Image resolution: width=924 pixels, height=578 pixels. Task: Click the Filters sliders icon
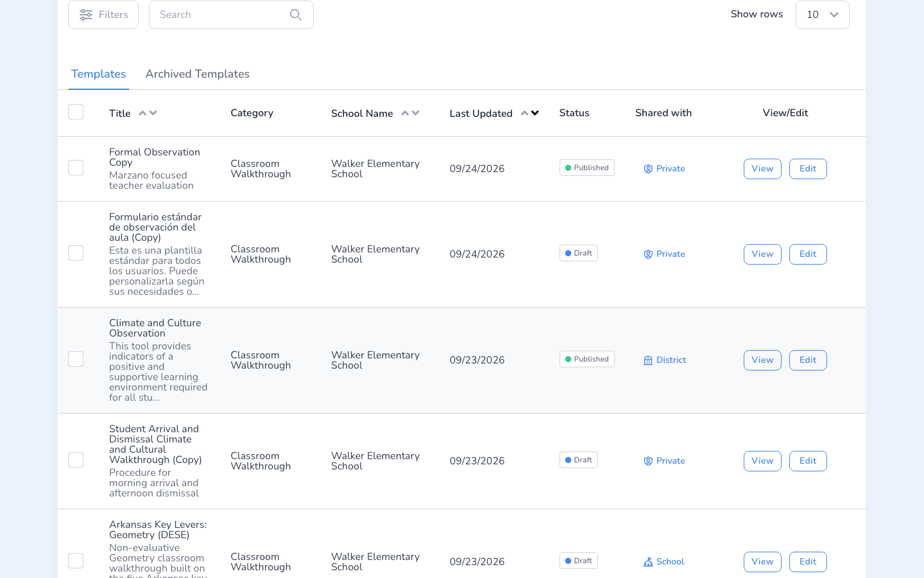click(86, 15)
